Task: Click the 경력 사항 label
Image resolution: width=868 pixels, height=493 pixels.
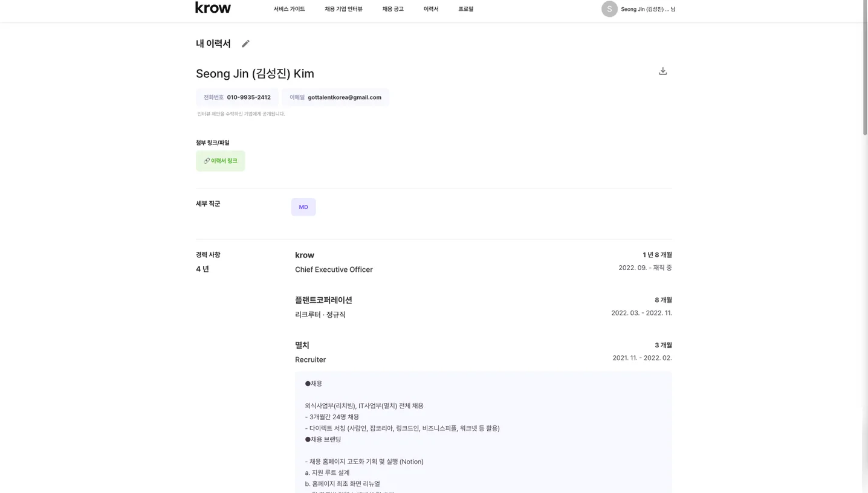Action: click(208, 255)
